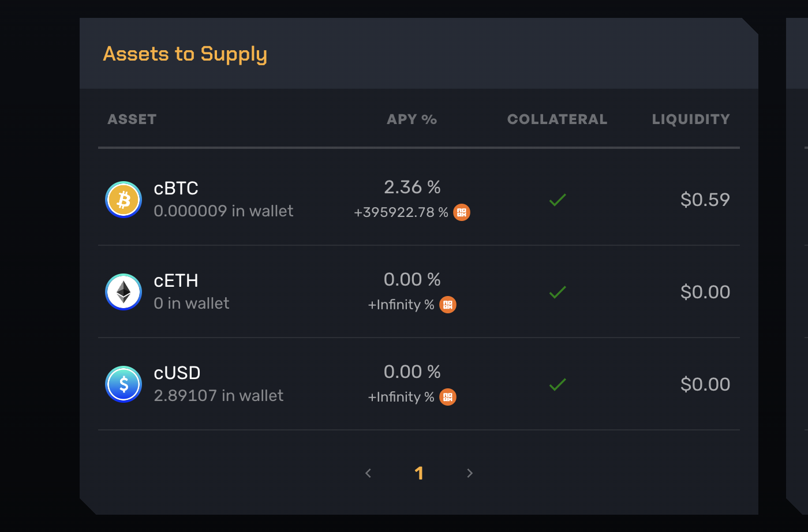Open the cBTC asset name link
Screen dimensions: 808x532
(x=176, y=189)
